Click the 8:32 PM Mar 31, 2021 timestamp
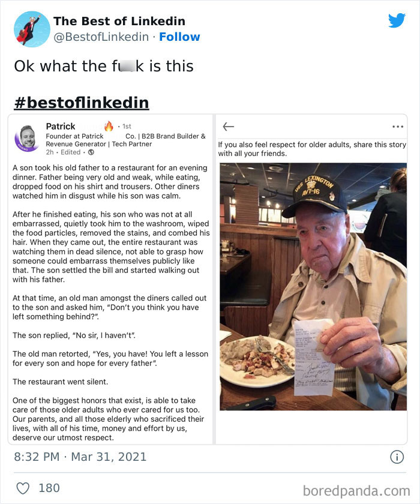 [x=80, y=457]
